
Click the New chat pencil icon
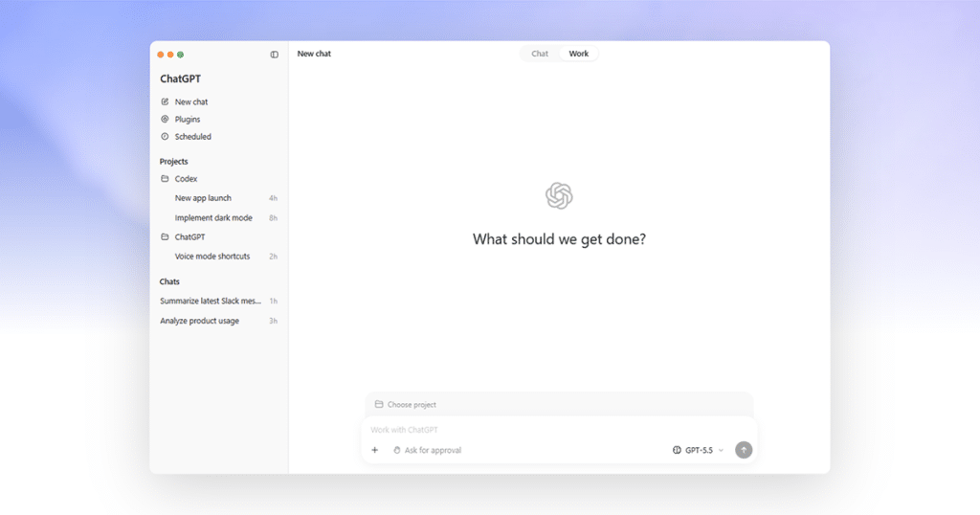165,101
